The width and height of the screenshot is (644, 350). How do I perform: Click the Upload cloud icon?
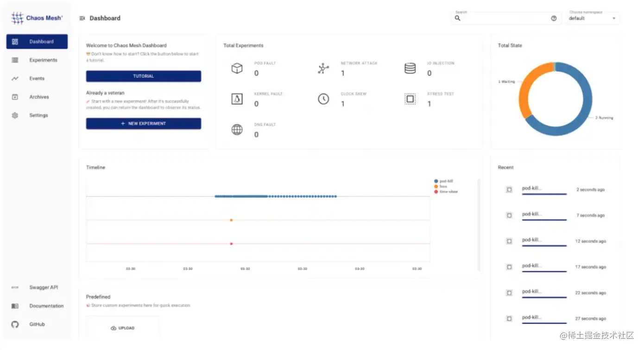[x=114, y=328]
